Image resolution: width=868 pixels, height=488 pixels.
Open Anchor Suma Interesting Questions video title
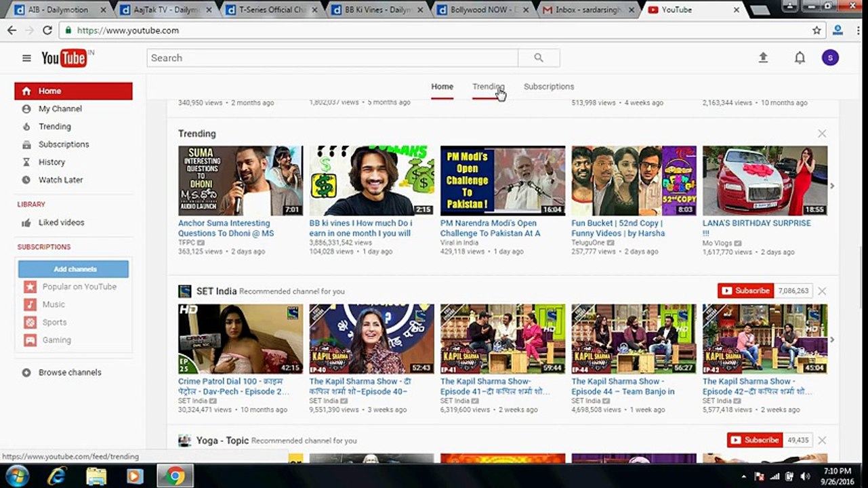click(x=226, y=228)
